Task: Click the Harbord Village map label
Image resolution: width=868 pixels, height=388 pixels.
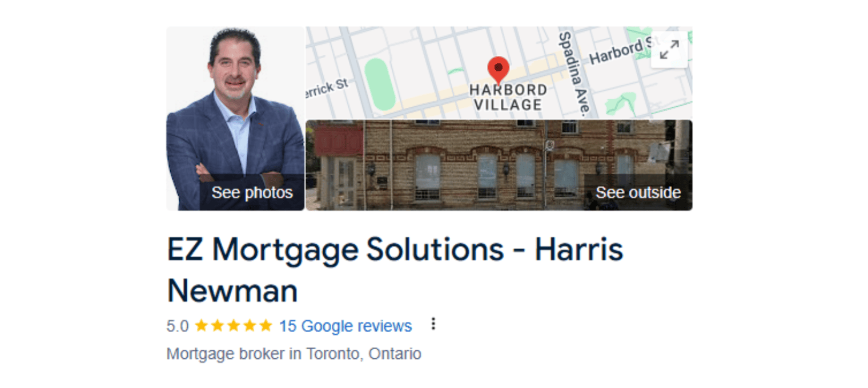Action: click(x=508, y=98)
